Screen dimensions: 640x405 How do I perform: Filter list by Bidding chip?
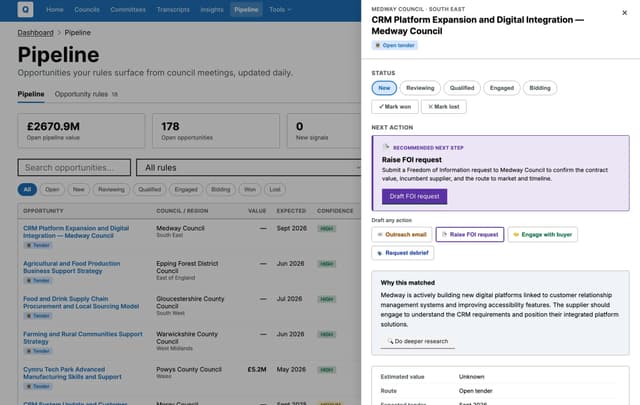[221, 189]
